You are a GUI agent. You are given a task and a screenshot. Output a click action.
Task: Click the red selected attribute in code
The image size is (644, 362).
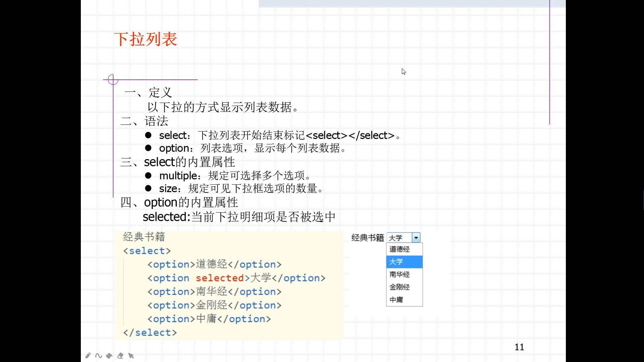[220, 278]
